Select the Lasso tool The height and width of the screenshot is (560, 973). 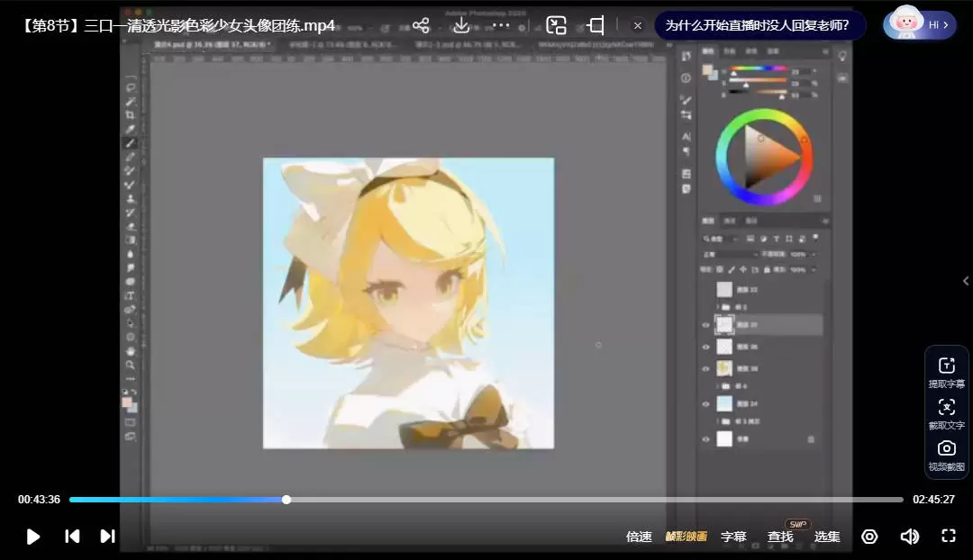point(131,86)
